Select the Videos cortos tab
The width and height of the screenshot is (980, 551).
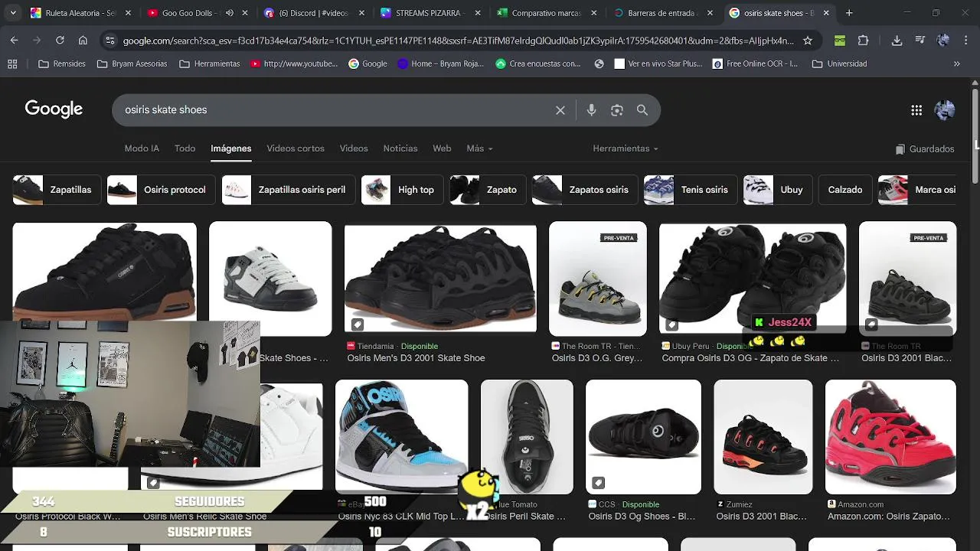tap(296, 148)
